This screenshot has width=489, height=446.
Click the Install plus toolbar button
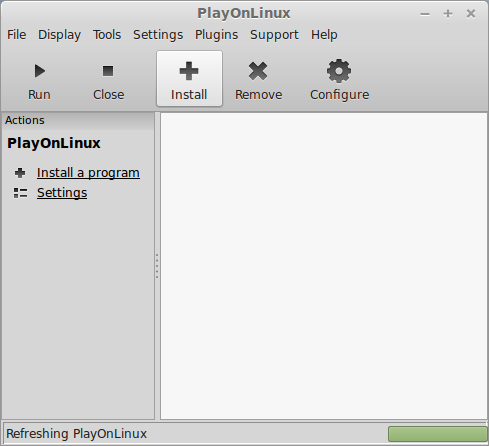click(x=189, y=79)
